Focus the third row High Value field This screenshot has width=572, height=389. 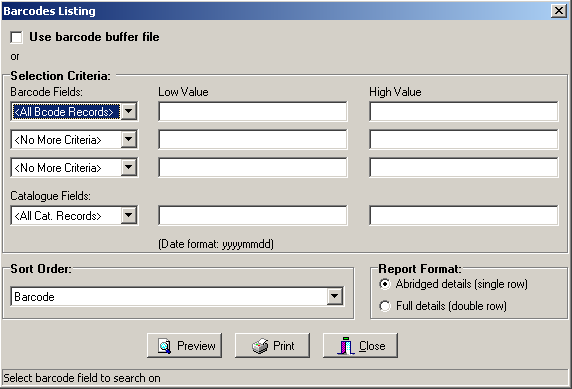[x=464, y=167]
